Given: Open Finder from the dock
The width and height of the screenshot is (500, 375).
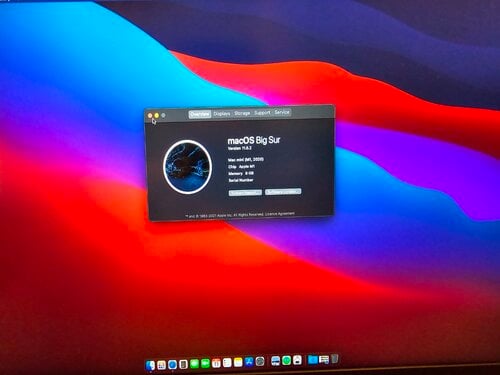Looking at the screenshot, I should click(x=150, y=365).
